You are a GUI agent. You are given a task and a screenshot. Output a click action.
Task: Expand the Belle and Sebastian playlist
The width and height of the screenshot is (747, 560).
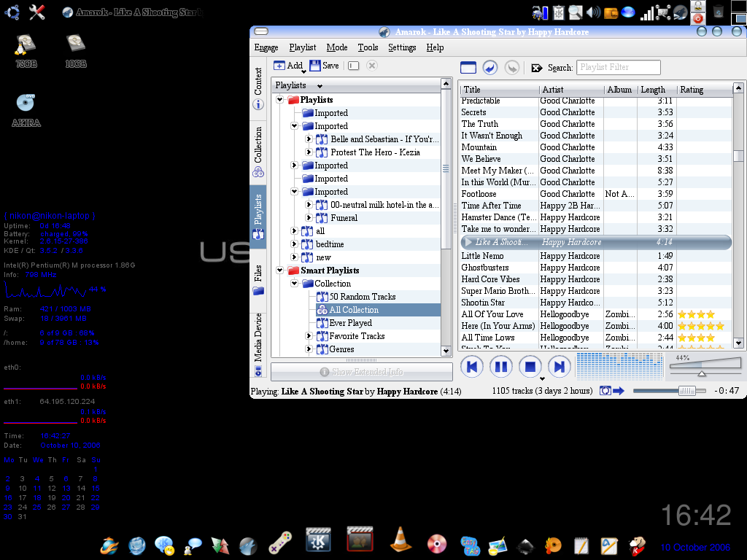coord(309,139)
